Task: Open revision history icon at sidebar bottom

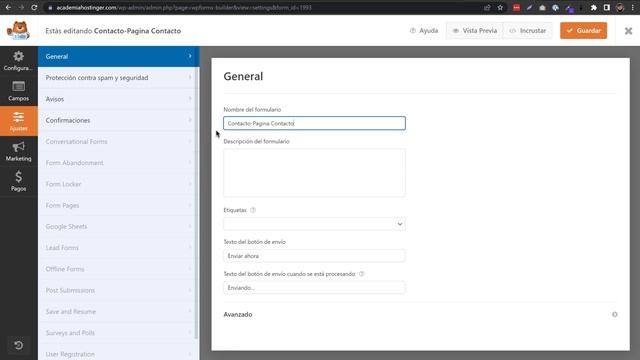Action: [18, 345]
